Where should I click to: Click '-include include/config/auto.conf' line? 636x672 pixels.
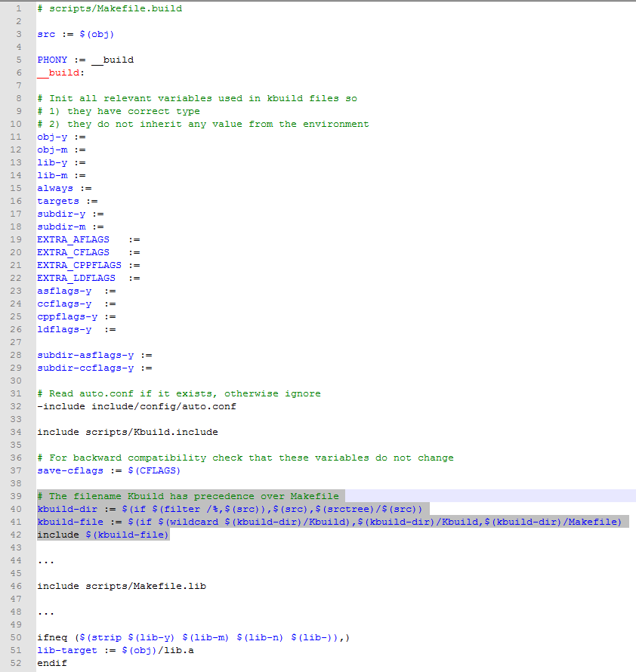click(x=137, y=407)
